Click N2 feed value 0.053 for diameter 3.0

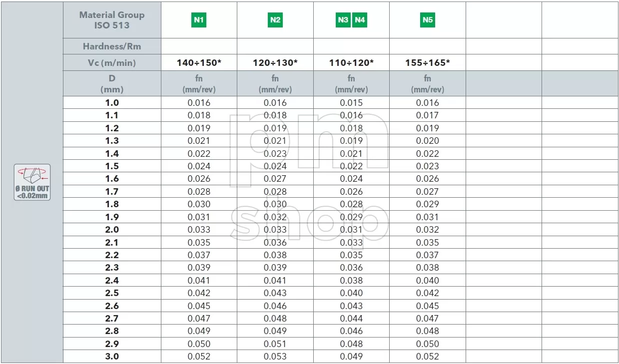coord(275,357)
